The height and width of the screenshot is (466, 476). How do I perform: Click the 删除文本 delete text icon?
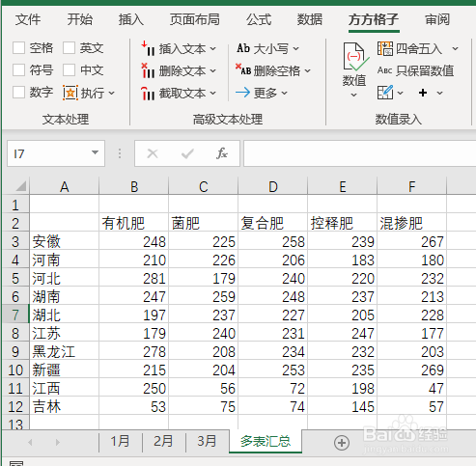[x=148, y=70]
